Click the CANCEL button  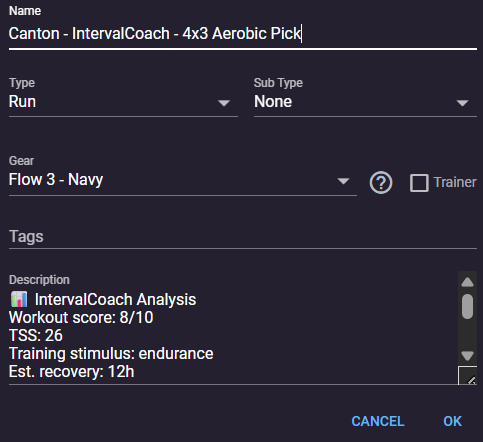378,421
